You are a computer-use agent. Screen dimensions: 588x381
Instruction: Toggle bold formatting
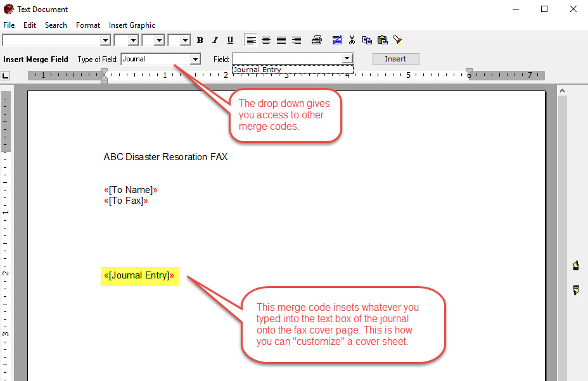(200, 40)
